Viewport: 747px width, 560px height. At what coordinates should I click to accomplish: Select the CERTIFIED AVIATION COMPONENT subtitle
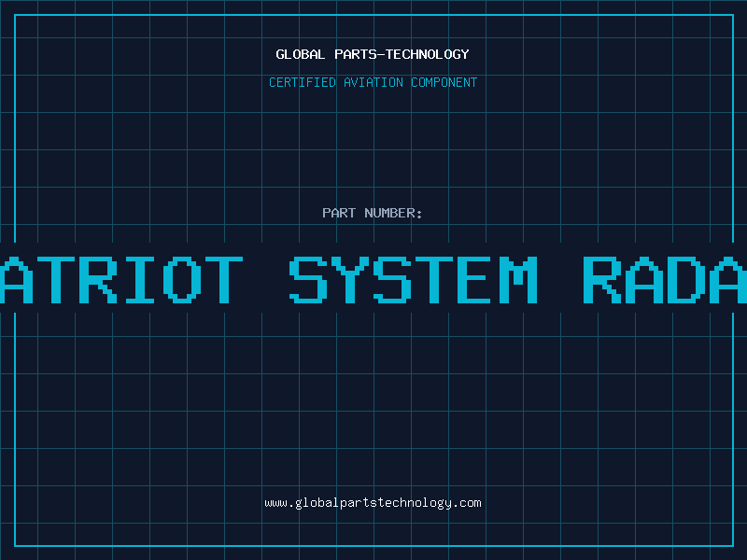pos(373,82)
